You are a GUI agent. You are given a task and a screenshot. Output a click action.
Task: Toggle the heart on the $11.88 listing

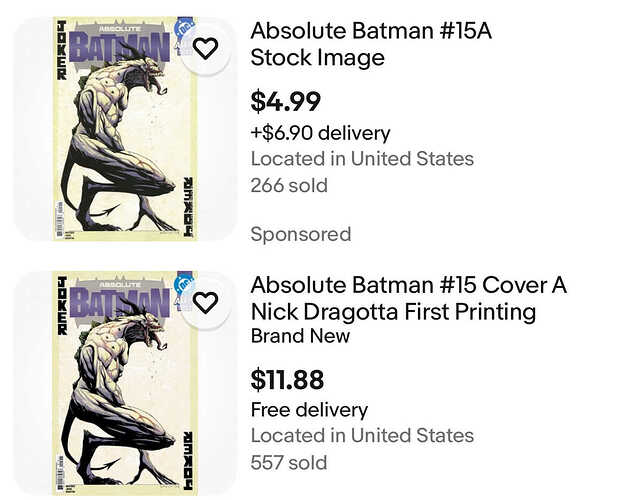point(205,301)
